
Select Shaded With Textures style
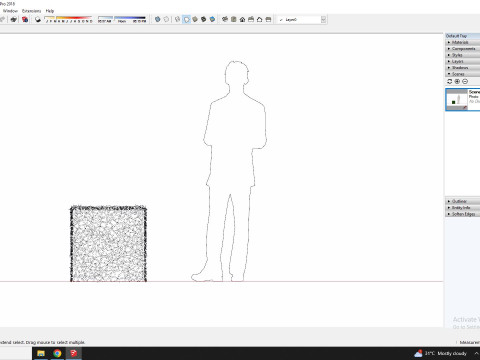click(x=204, y=19)
